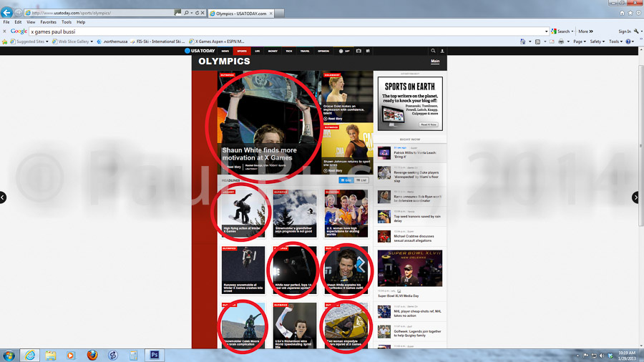Open the USA TODAY weather icon
This screenshot has width=644, height=362.
341,51
